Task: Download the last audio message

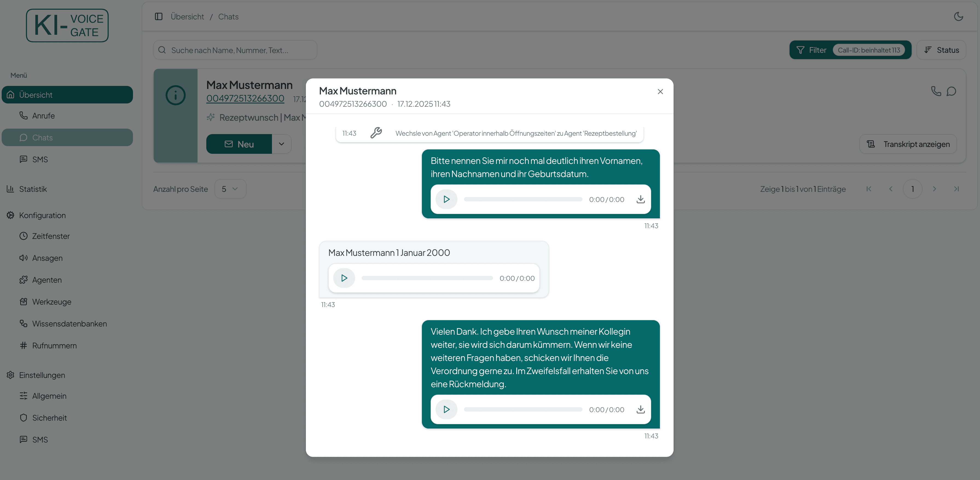Action: [x=641, y=409]
